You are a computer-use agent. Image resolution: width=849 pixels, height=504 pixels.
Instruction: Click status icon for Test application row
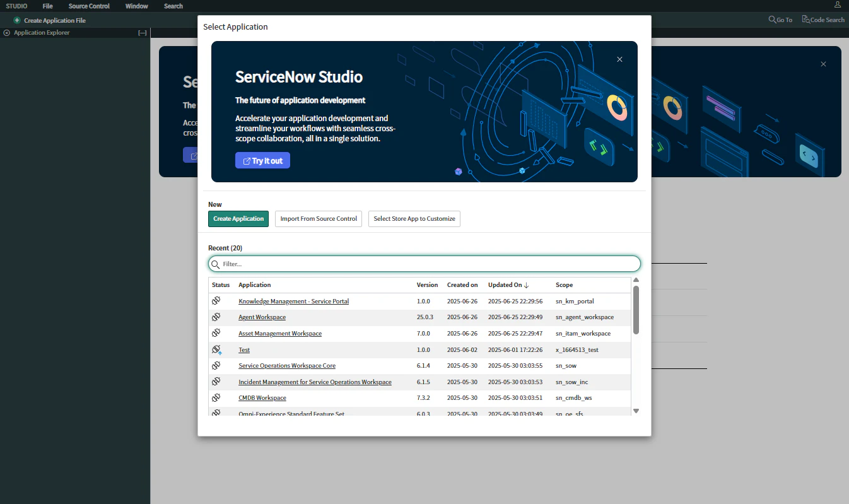pos(216,349)
